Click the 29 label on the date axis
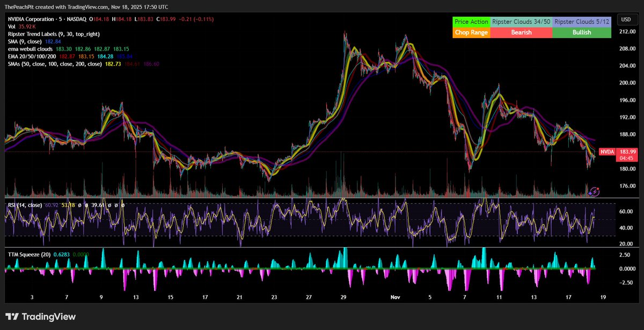The image size is (644, 330). tap(343, 297)
